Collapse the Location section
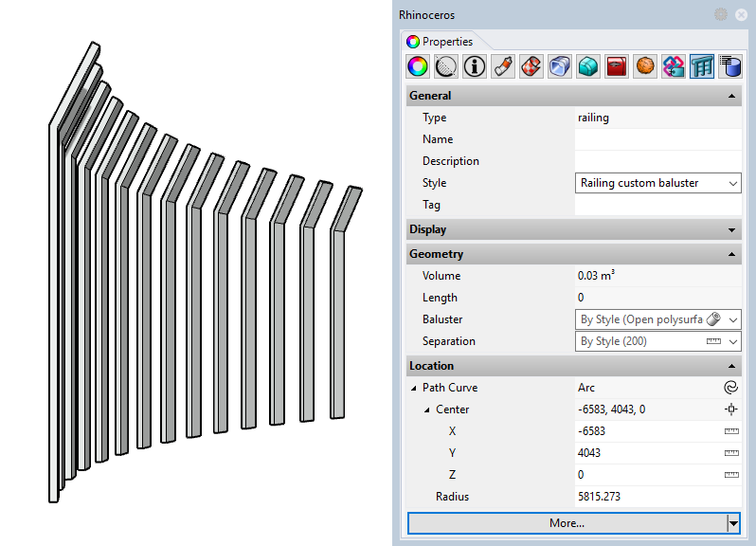 pos(731,366)
